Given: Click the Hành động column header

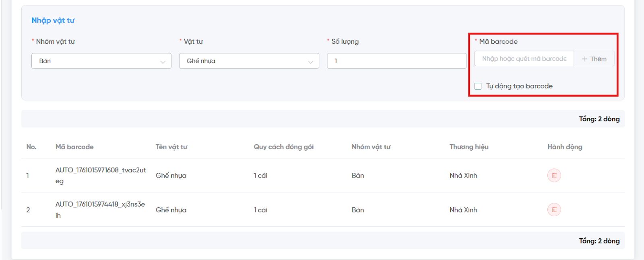Looking at the screenshot, I should tap(565, 147).
